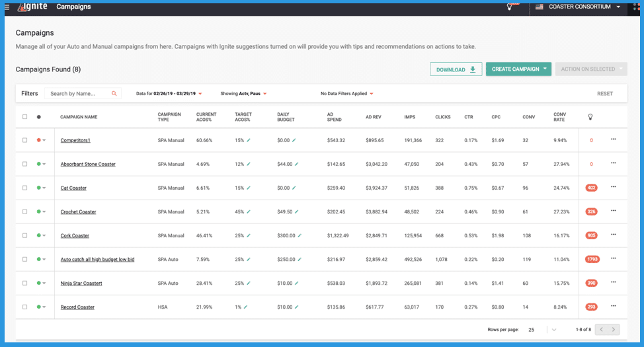The image size is (644, 347).
Task: Open the date range 02/26/19 - 03/29/19 dropdown
Action: (x=169, y=94)
